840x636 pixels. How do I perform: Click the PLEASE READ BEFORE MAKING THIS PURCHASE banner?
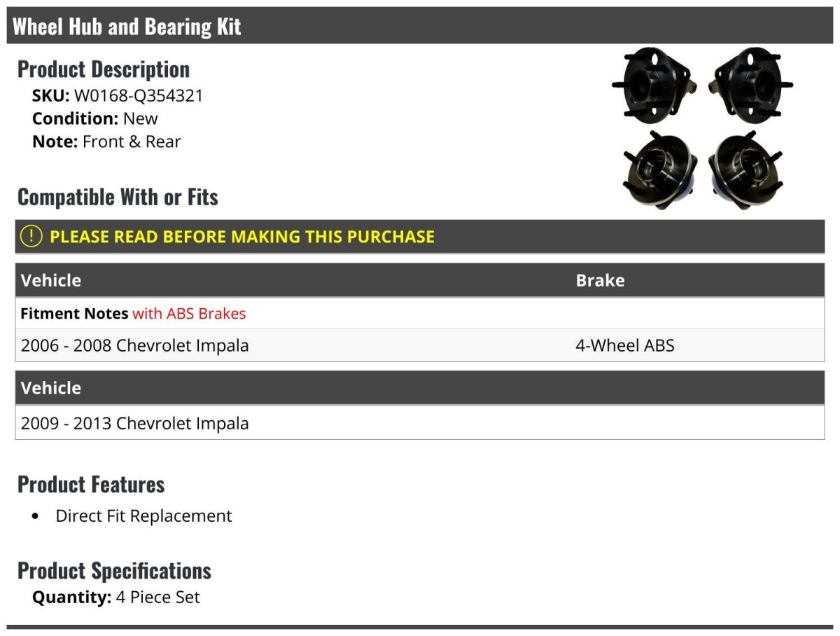pos(420,237)
